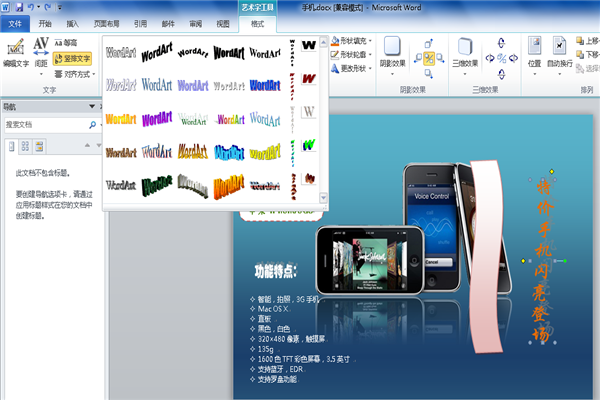Switch to the References (引用) tab
This screenshot has width=600, height=400.
pyautogui.click(x=140, y=24)
